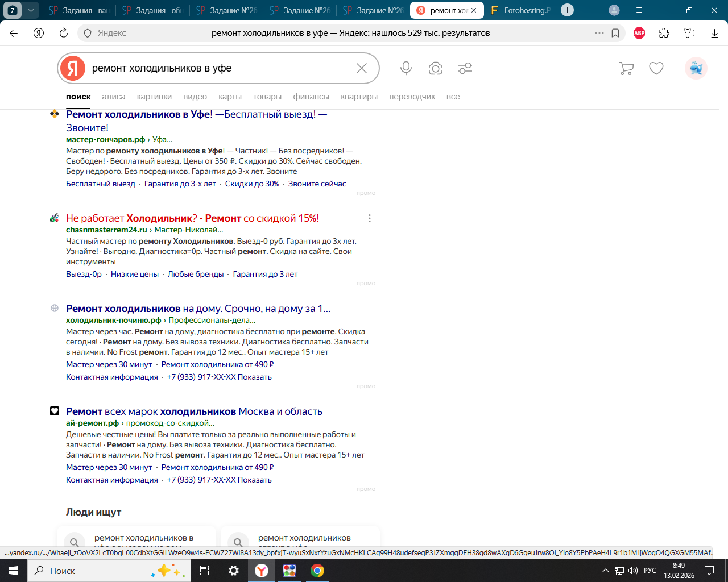728x582 pixels.
Task: Open the shopping cart icon
Action: click(626, 68)
